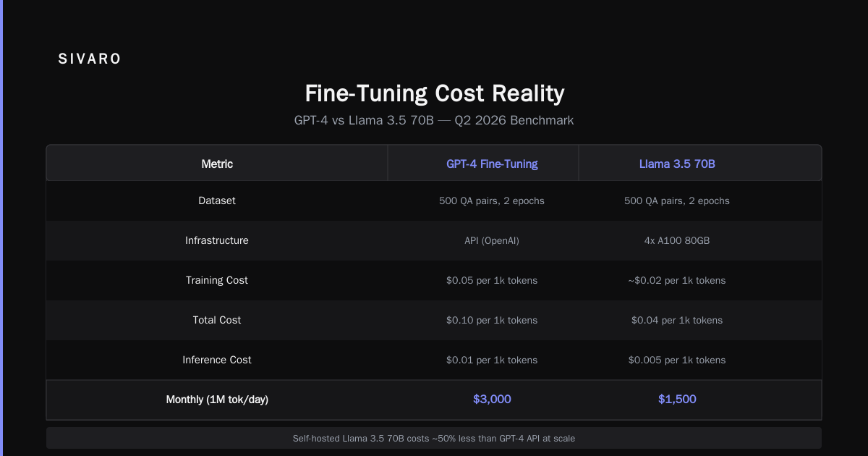Select the '$1,500' monthly total

click(x=677, y=400)
